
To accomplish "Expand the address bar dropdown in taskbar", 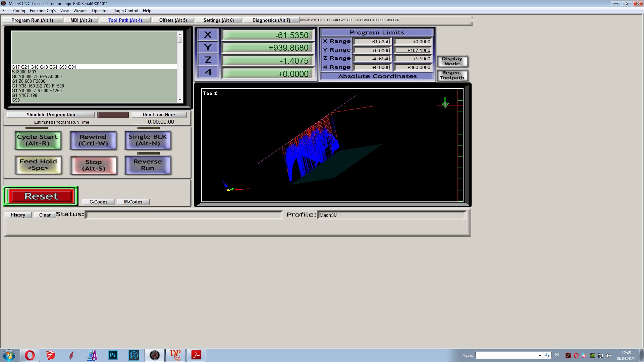I will click(x=540, y=355).
